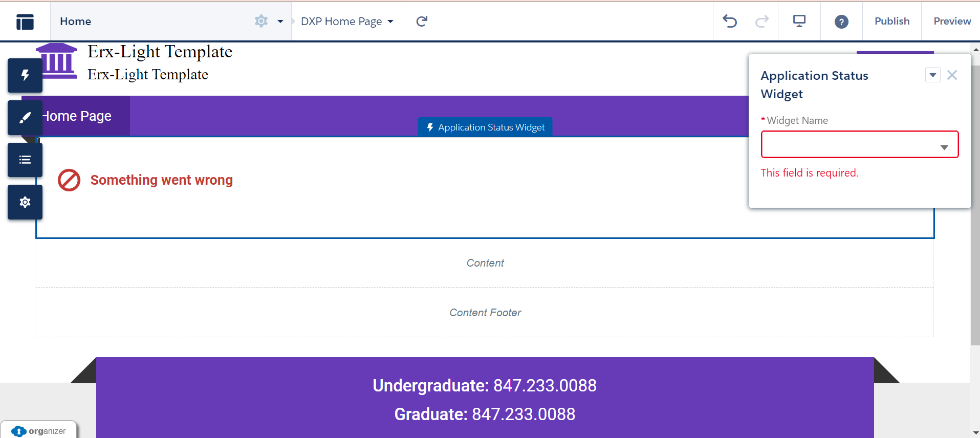Undo the last change
Viewport: 980px width, 438px height.
click(x=730, y=21)
